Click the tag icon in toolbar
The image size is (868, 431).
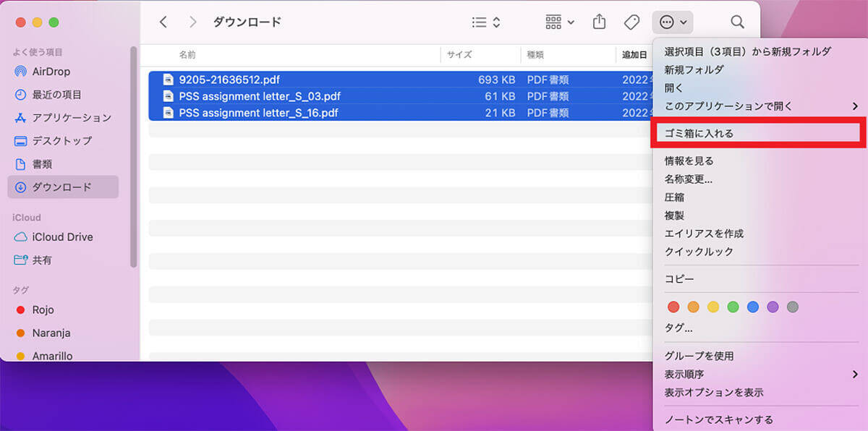point(631,22)
